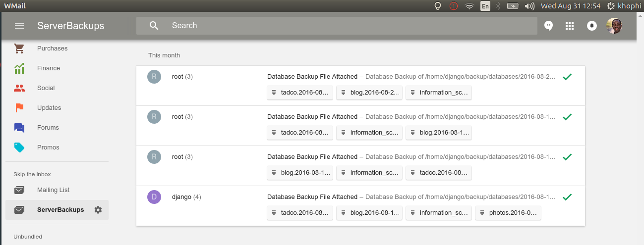Screen dimensions: 644x245
Task: Open the khophi session gear menu
Action: tap(624, 6)
